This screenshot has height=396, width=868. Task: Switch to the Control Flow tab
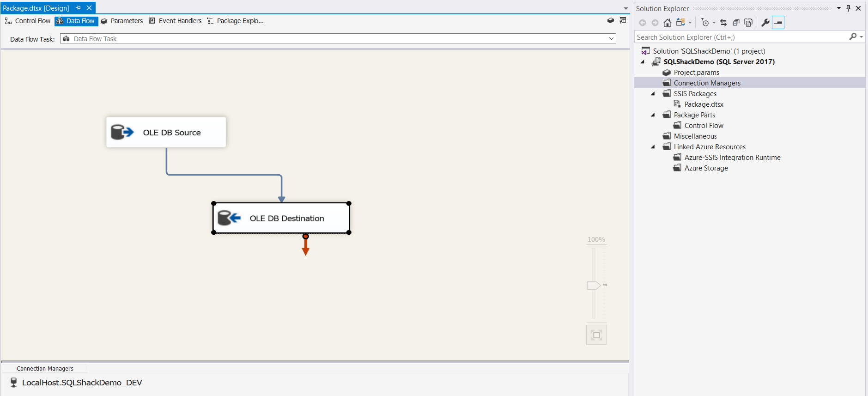tap(28, 21)
